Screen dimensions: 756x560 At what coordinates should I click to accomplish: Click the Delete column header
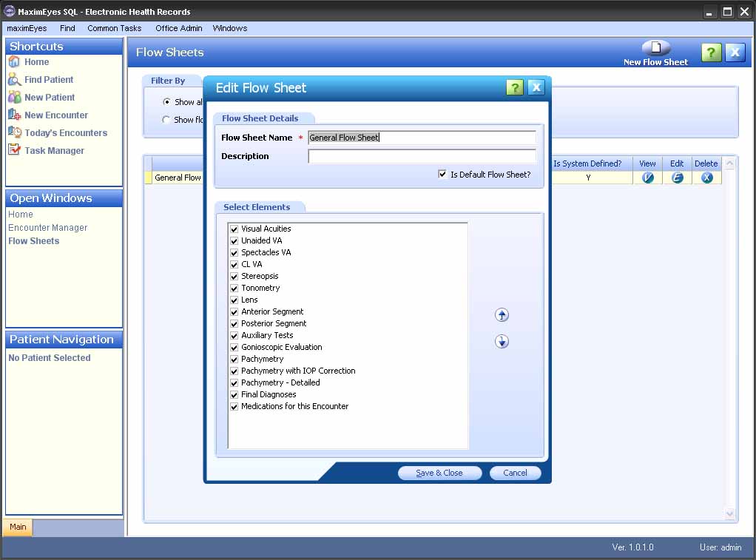point(706,163)
